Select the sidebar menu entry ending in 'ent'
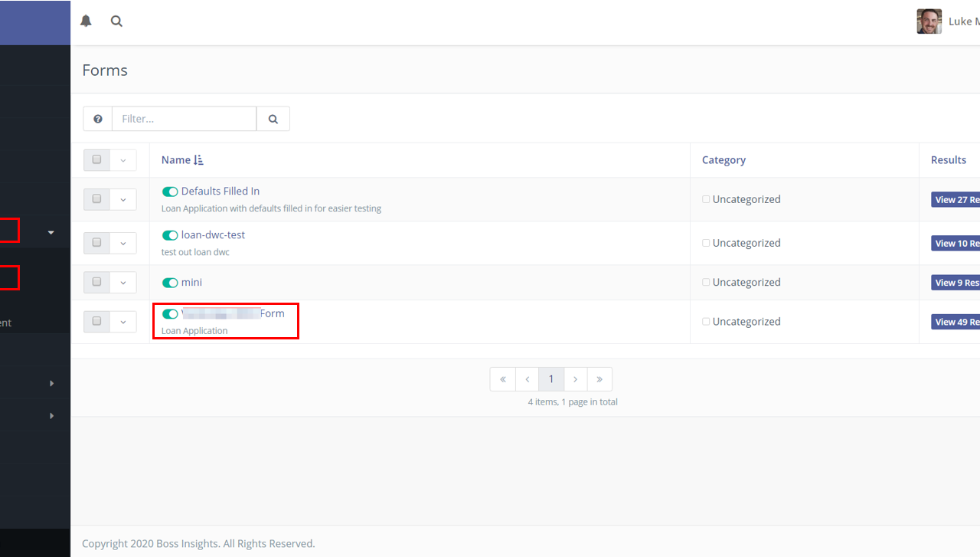This screenshot has width=980, height=557. coord(6,322)
